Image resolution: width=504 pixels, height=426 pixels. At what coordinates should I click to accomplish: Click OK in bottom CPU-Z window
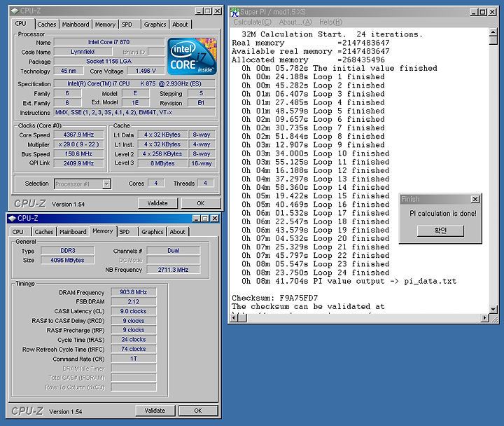198,411
